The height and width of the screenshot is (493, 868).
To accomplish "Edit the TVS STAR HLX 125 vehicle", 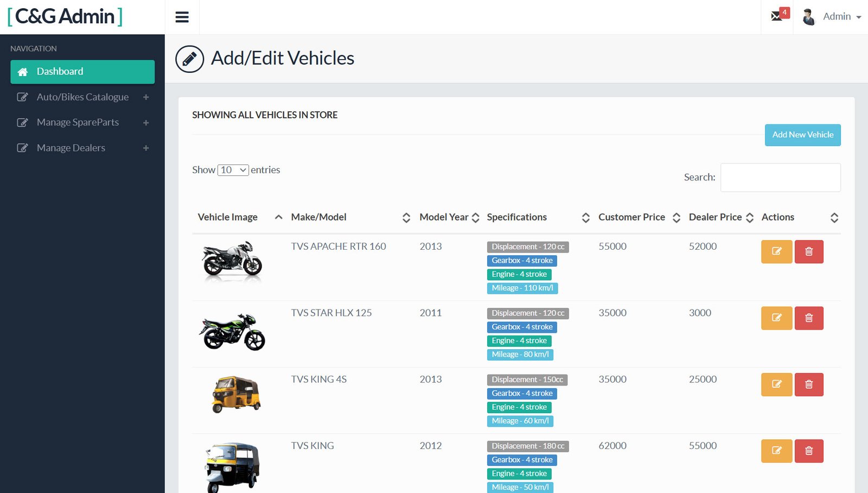I will [776, 318].
